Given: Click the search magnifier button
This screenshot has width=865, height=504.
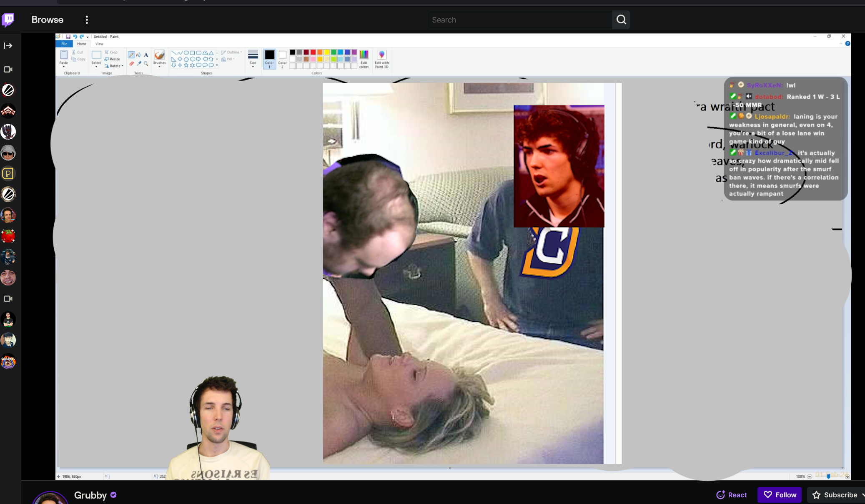Looking at the screenshot, I should point(621,20).
